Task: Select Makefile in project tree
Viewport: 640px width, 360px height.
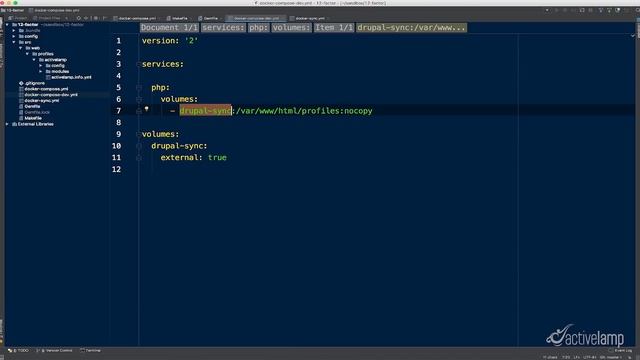Action: tap(30, 118)
